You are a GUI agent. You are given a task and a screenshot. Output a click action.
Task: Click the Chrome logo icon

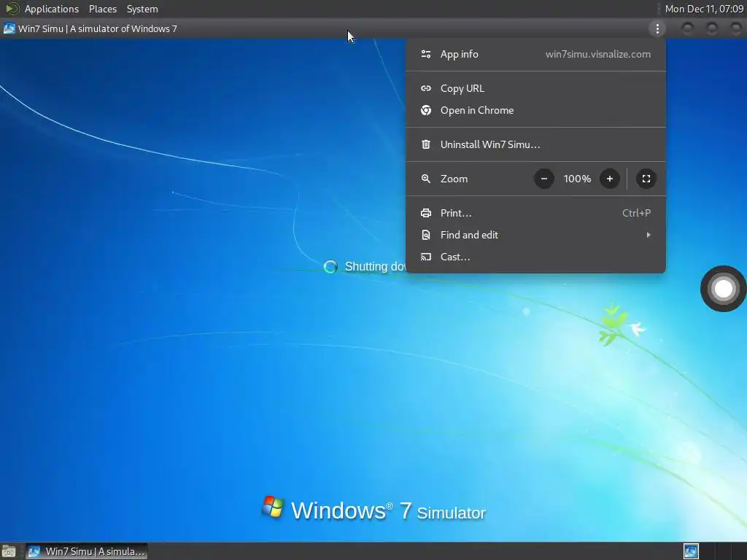click(x=426, y=111)
